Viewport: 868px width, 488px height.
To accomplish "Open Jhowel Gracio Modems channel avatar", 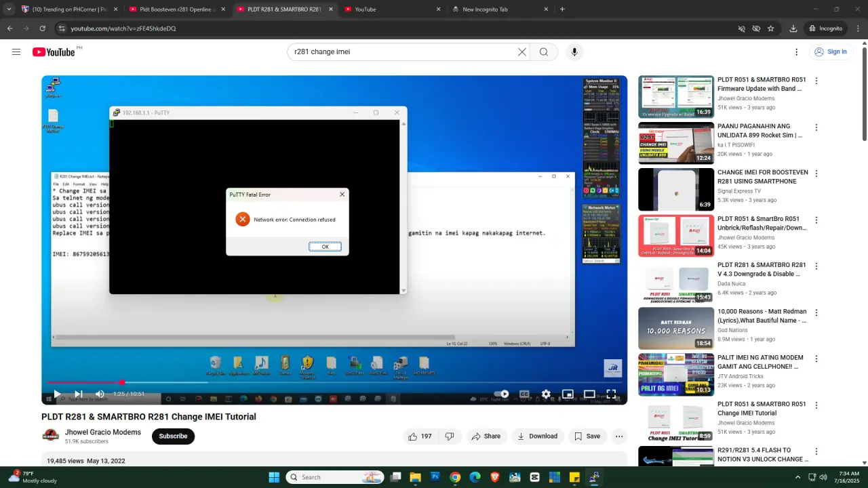I will [x=51, y=436].
